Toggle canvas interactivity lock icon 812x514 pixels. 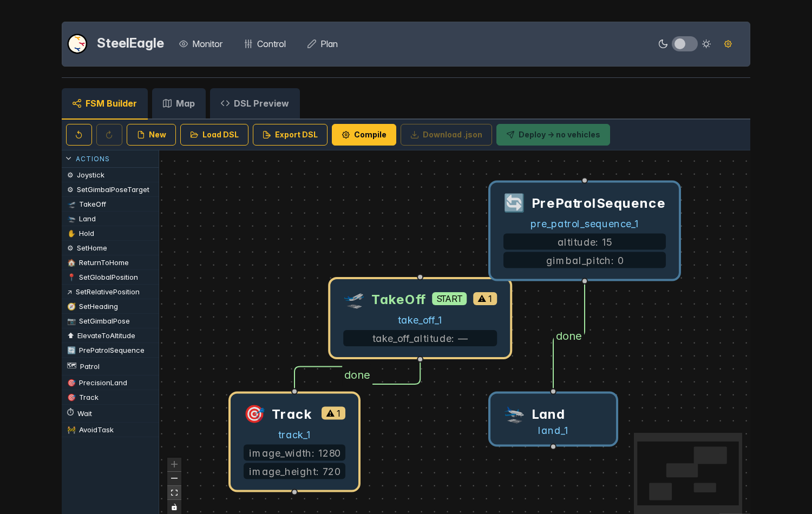tap(174, 506)
